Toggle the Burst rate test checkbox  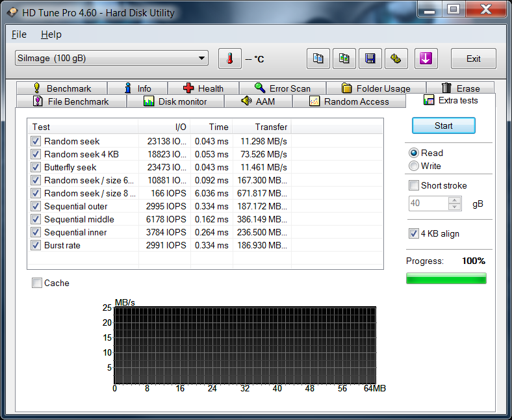[36, 245]
